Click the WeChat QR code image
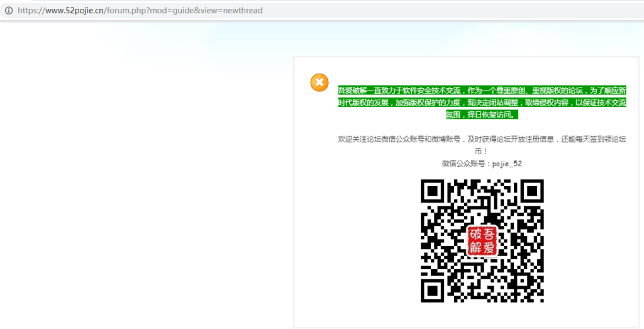 click(x=482, y=241)
